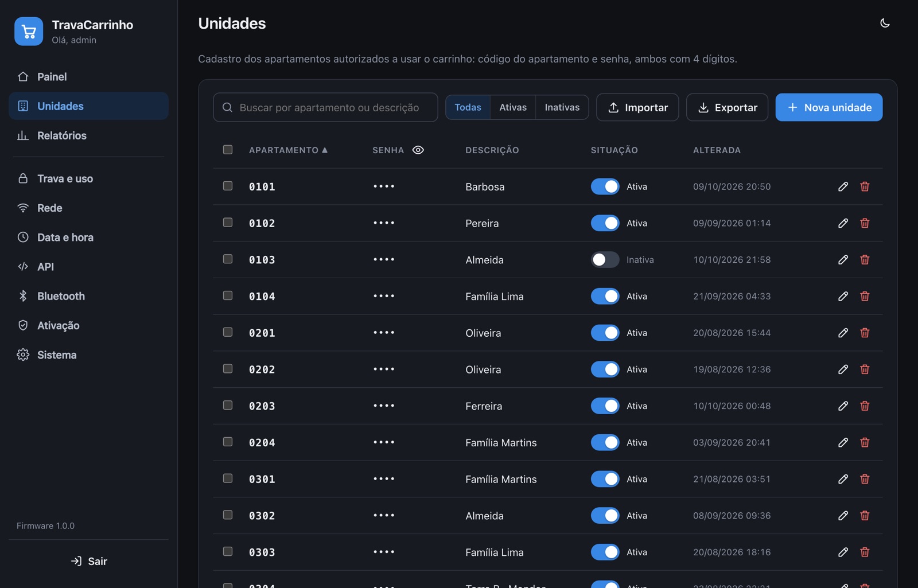This screenshot has width=918, height=588.
Task: Select checkbox for apartment 0101
Action: coord(228,186)
